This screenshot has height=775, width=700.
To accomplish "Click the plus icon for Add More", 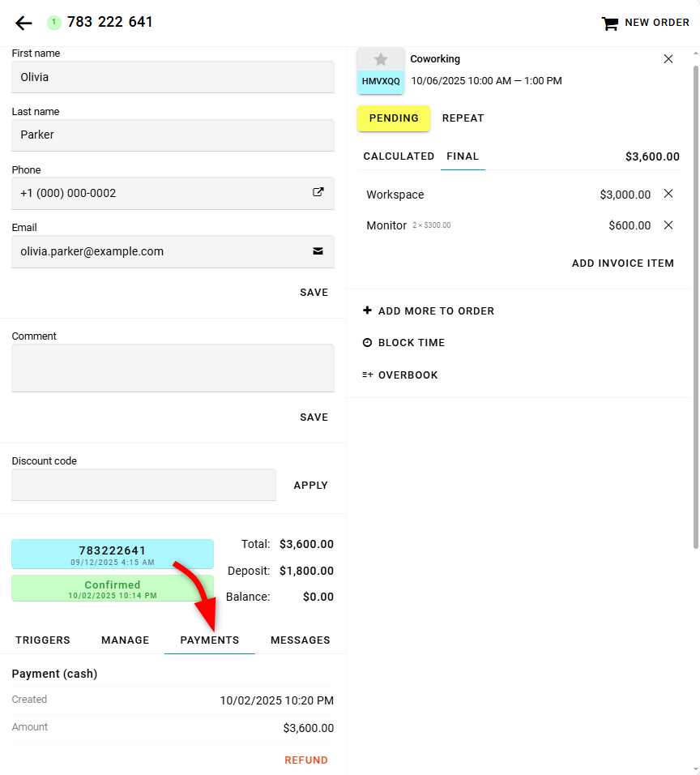I will tap(368, 310).
